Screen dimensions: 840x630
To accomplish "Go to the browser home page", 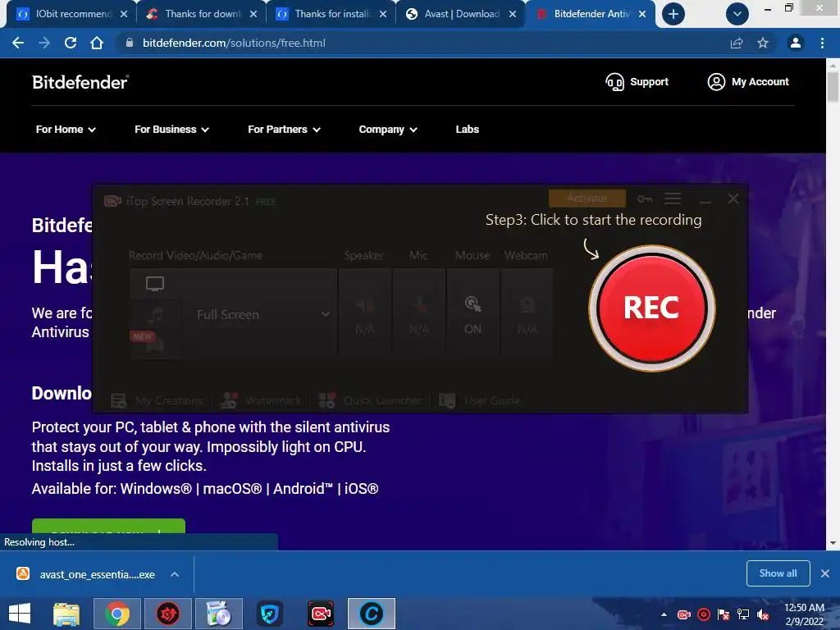I will [x=97, y=43].
